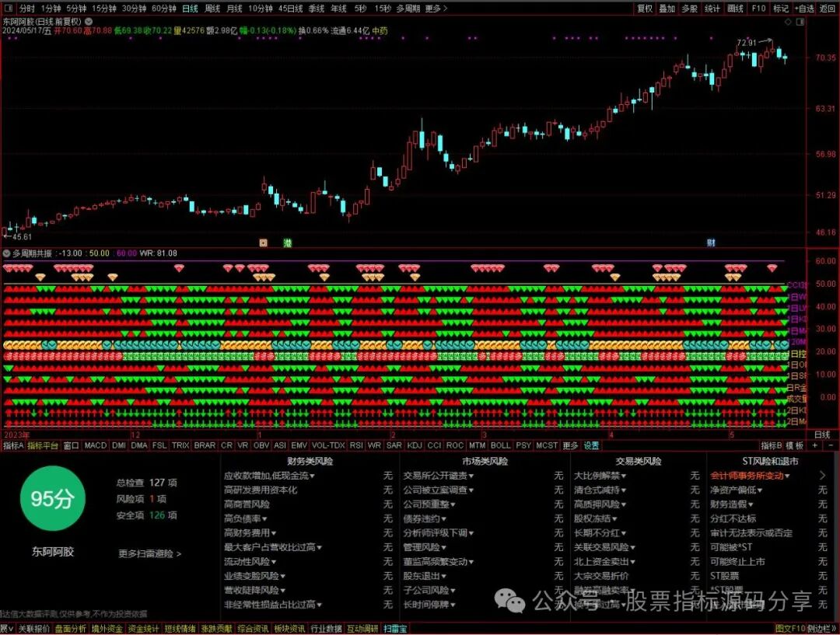840x635 pixels.
Task: Click the zoom-in plus button on indicator bar
Action: [x=815, y=445]
